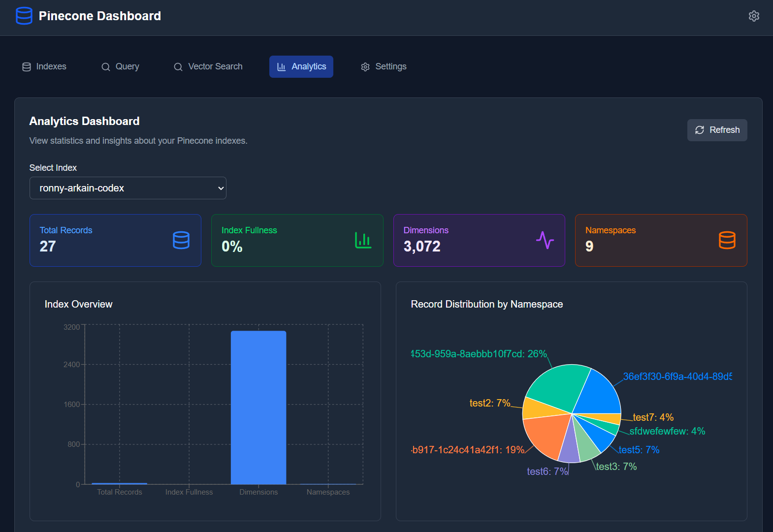This screenshot has width=773, height=532.
Task: Click the Total Records stat card
Action: (115, 240)
